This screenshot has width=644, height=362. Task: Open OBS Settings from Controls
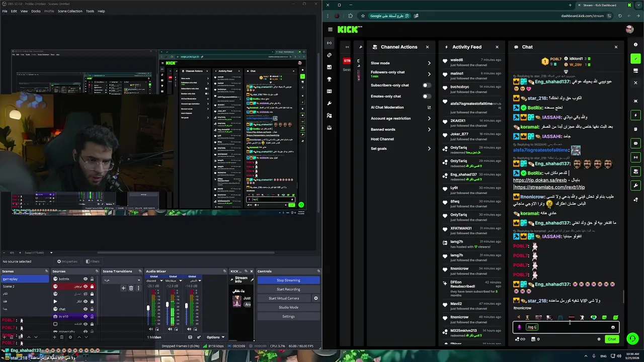(288, 316)
